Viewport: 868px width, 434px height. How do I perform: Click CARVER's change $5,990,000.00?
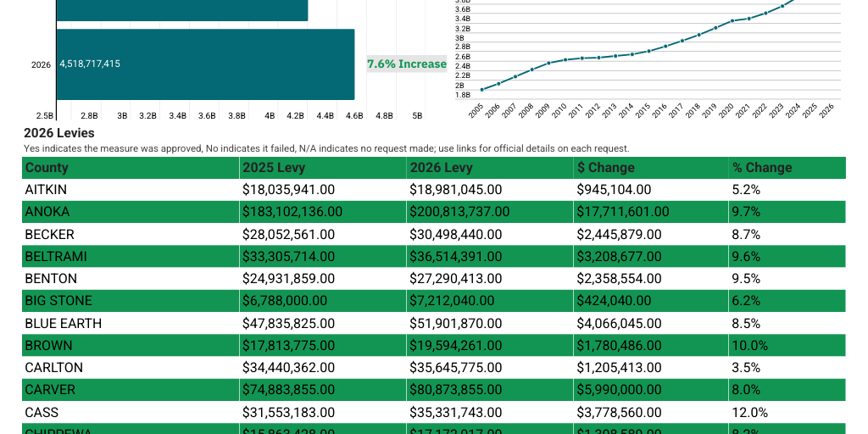651,390
